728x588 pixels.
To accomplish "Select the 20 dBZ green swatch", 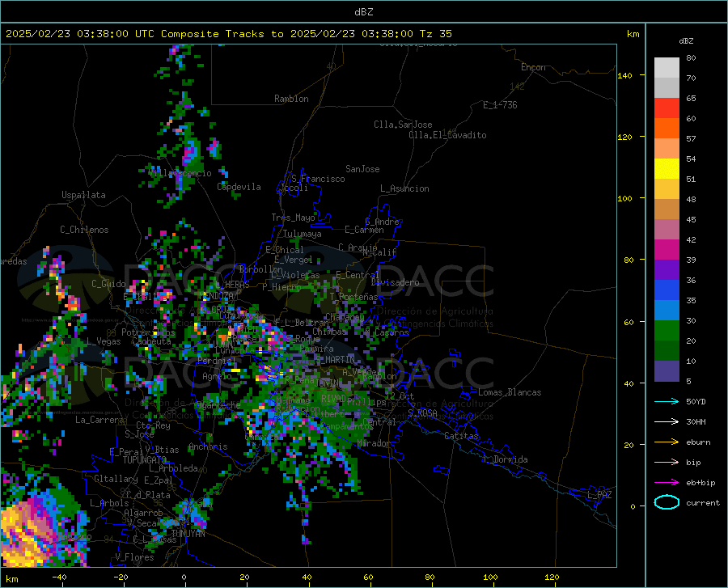I will [x=667, y=351].
